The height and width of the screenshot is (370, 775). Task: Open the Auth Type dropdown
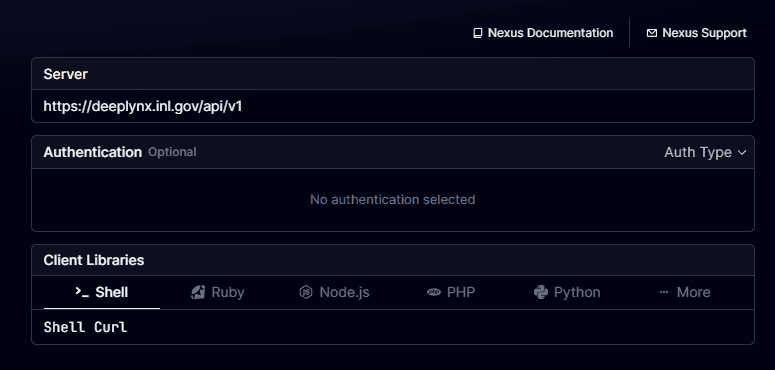pos(705,152)
